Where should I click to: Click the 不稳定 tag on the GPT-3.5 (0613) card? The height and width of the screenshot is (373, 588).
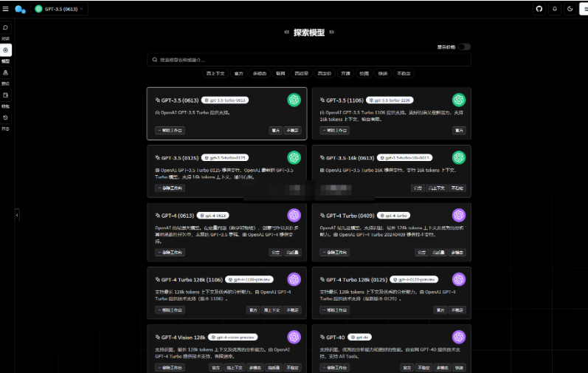tap(292, 130)
